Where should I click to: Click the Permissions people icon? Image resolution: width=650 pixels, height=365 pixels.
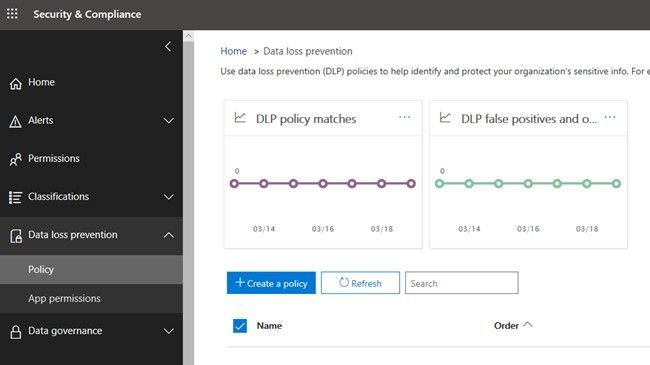[15, 159]
